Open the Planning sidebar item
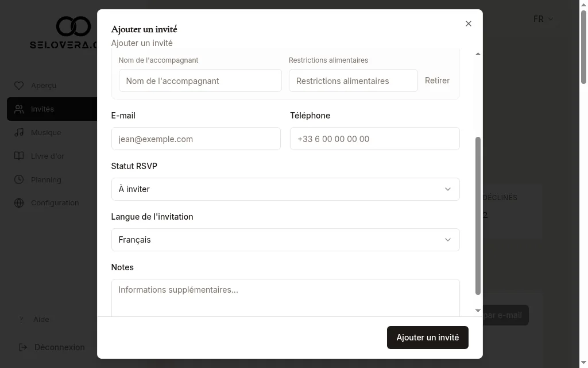588x368 pixels. [x=52, y=180]
